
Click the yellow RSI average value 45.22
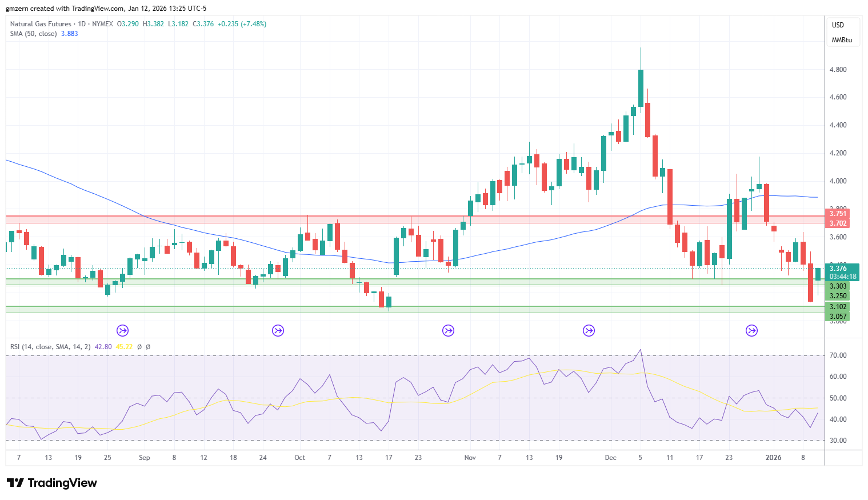point(124,347)
